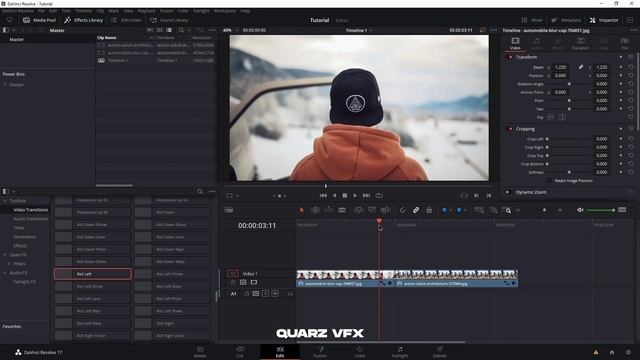Open the Media Pool panel
This screenshot has height=360, width=640.
[x=39, y=20]
